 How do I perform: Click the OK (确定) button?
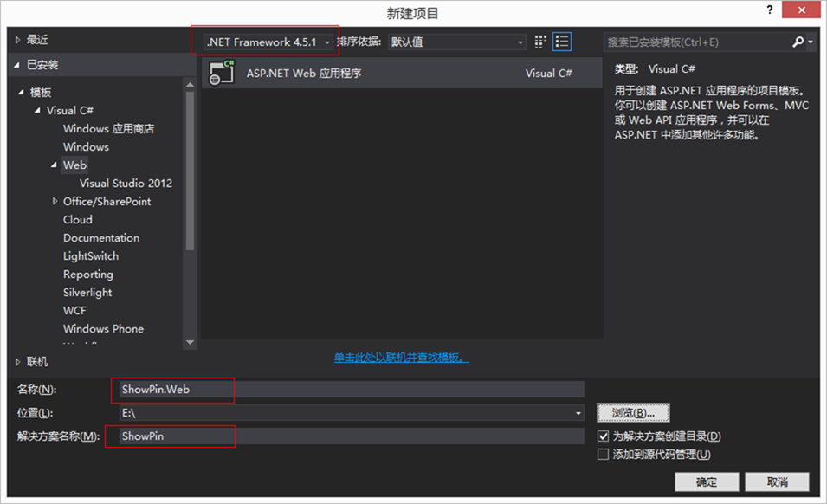point(707,481)
